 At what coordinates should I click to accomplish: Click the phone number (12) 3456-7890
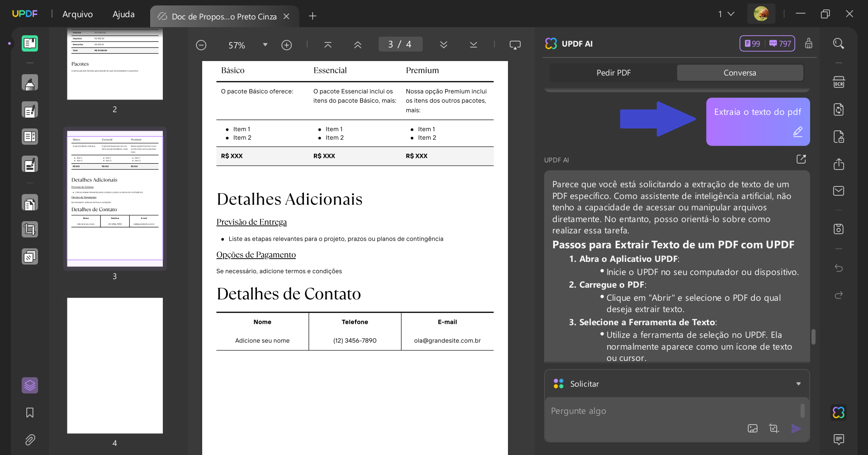coord(355,341)
